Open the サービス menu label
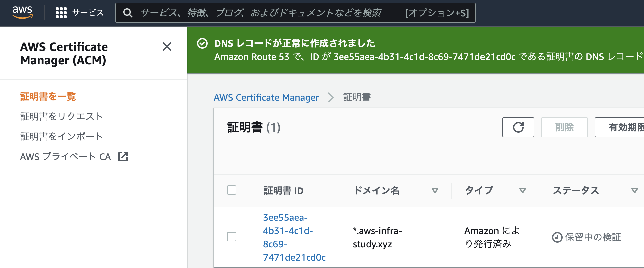 coord(88,13)
